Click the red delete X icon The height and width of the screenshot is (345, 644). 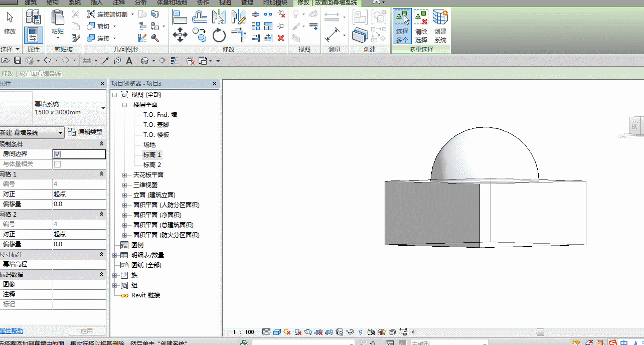(281, 38)
